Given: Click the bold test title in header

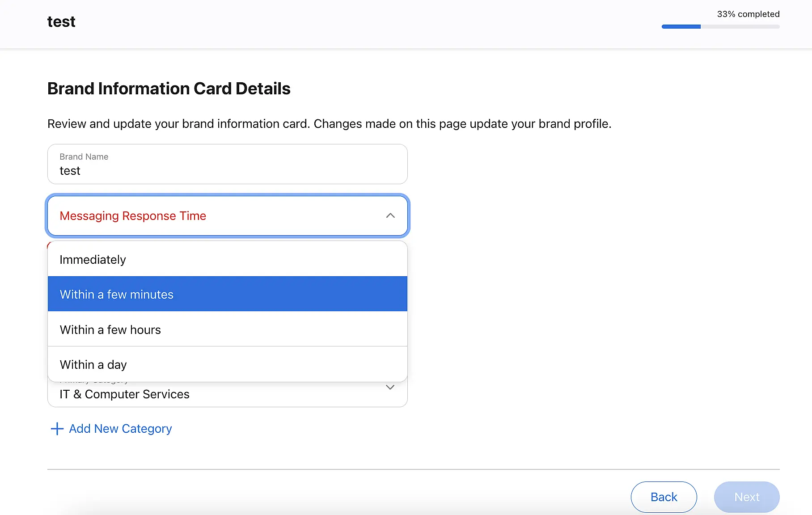Looking at the screenshot, I should (61, 22).
